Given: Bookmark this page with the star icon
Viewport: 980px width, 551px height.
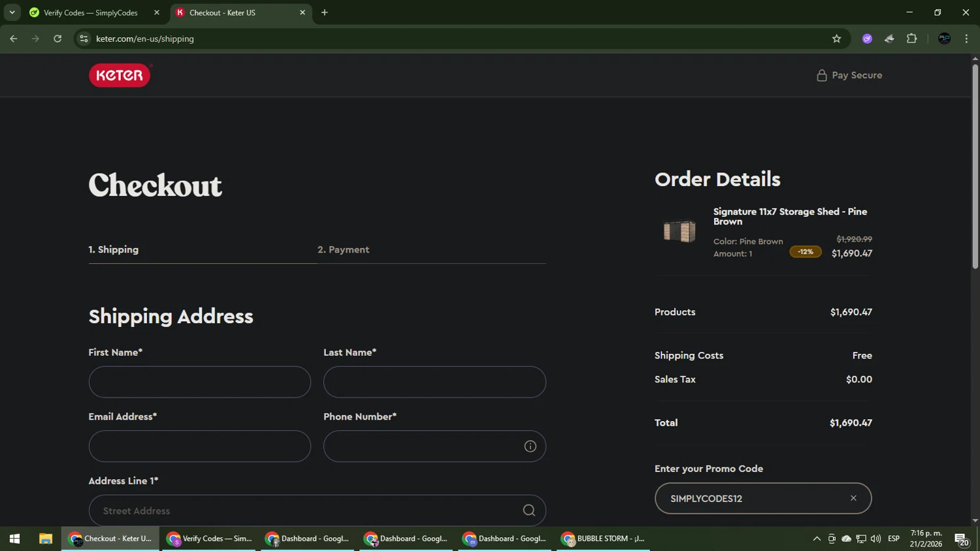Looking at the screenshot, I should tap(836, 39).
